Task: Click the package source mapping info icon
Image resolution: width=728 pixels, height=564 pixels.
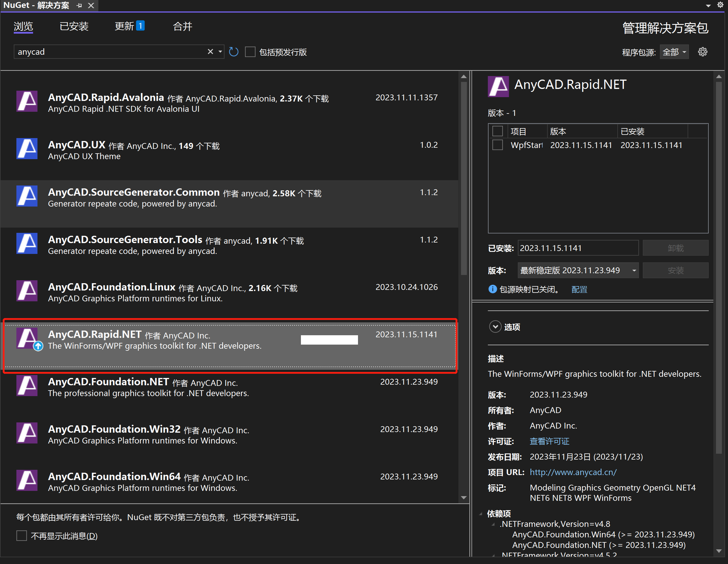Action: click(492, 289)
